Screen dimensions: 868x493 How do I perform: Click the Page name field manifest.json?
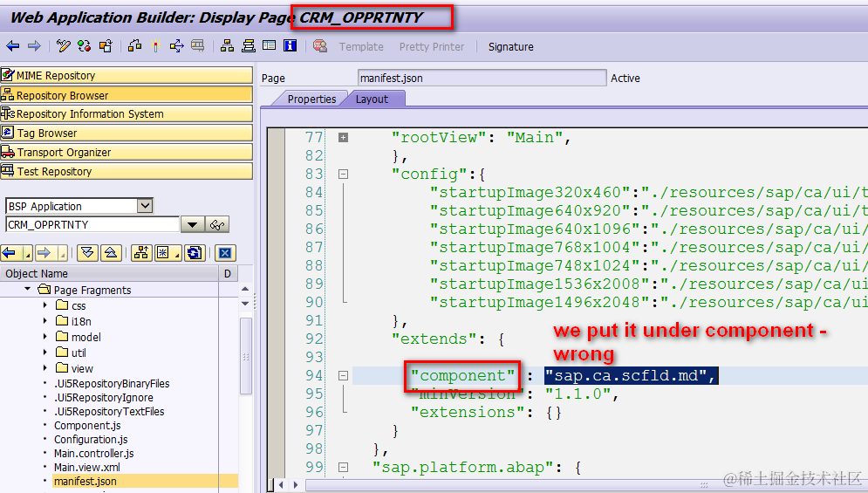pyautogui.click(x=482, y=78)
